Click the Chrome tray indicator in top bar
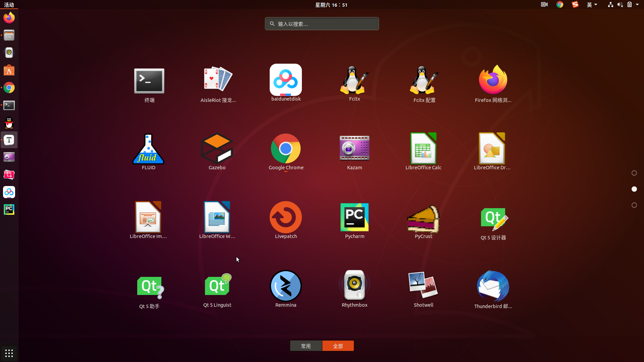The height and width of the screenshot is (362, 644). click(x=560, y=4)
